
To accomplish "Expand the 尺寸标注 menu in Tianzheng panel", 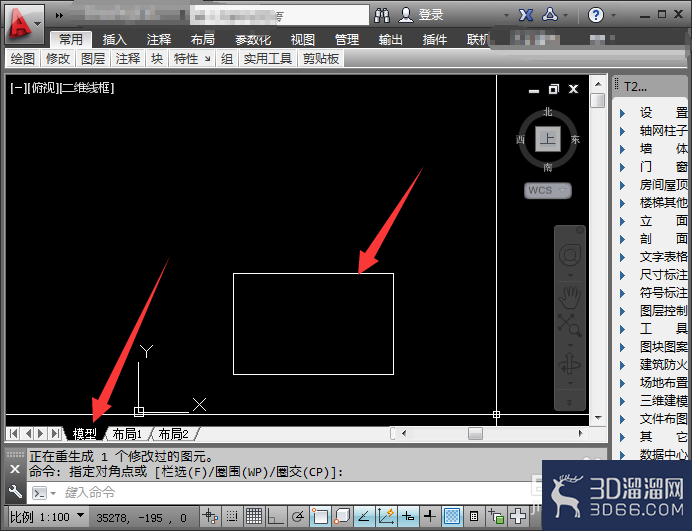I will [x=654, y=275].
